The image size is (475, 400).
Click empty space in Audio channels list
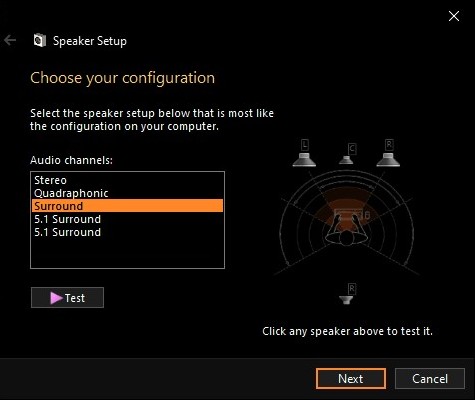tap(127, 253)
